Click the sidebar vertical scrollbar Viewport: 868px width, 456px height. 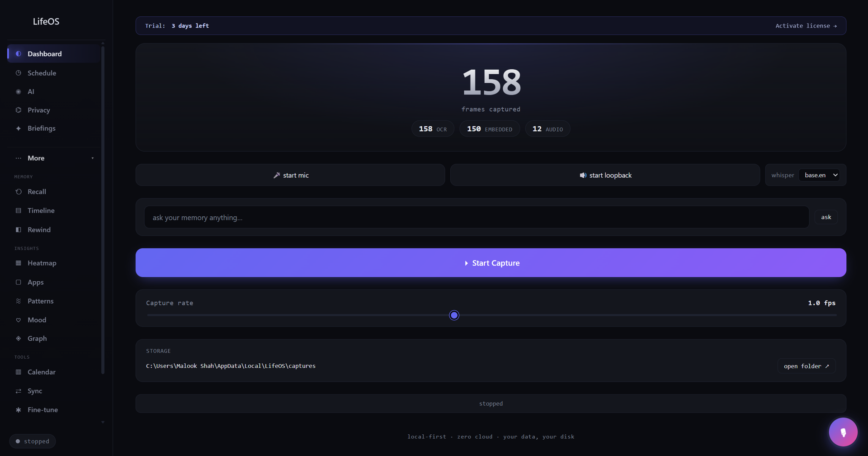103,210
